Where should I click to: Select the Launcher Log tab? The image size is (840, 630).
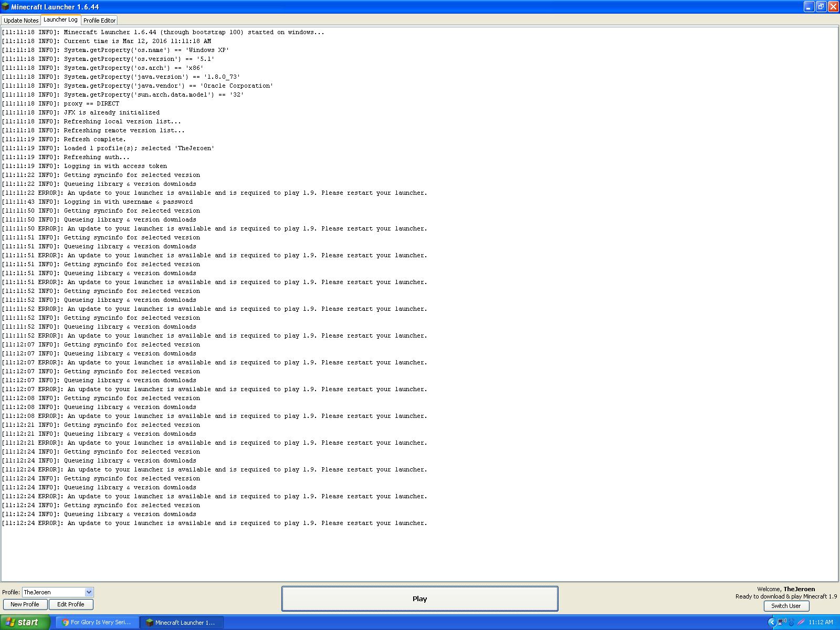coord(60,20)
